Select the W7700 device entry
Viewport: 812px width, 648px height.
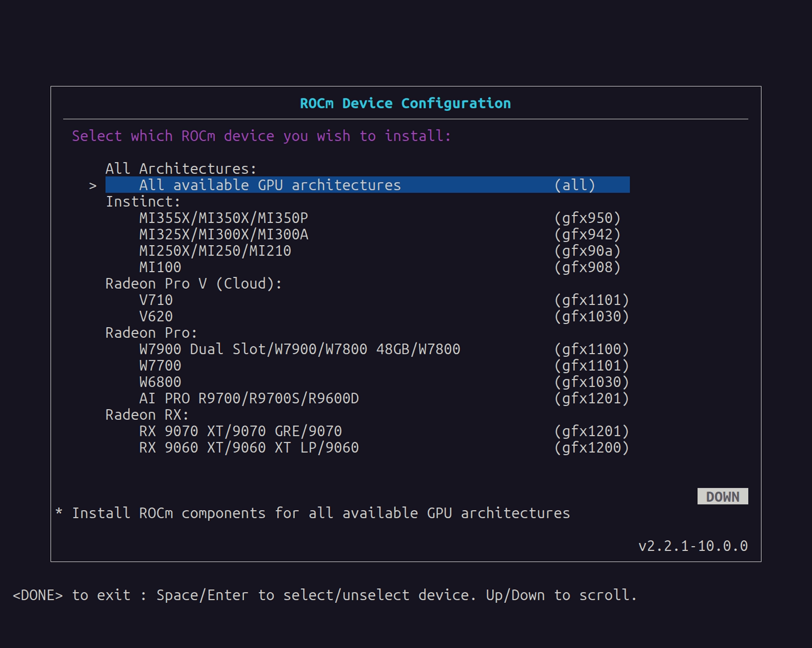point(384,366)
